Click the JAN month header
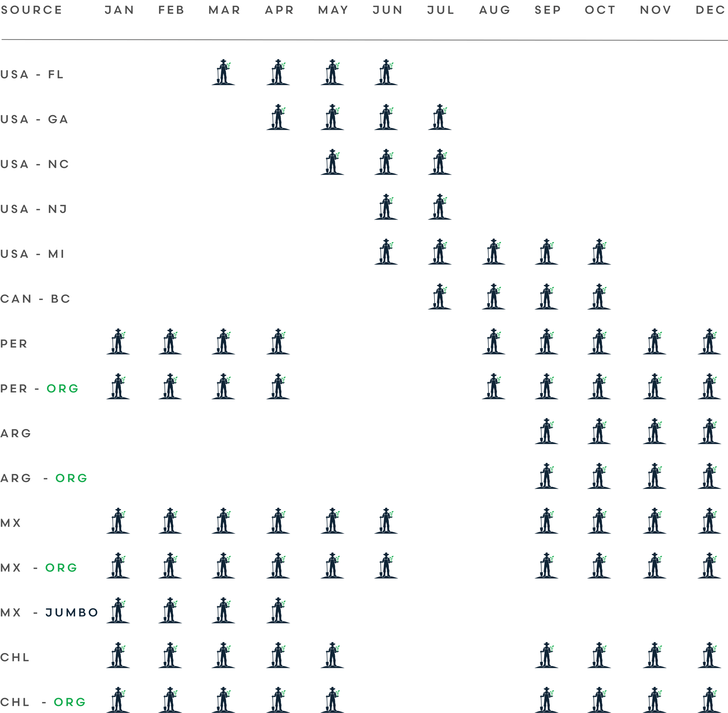The image size is (728, 713). click(119, 10)
